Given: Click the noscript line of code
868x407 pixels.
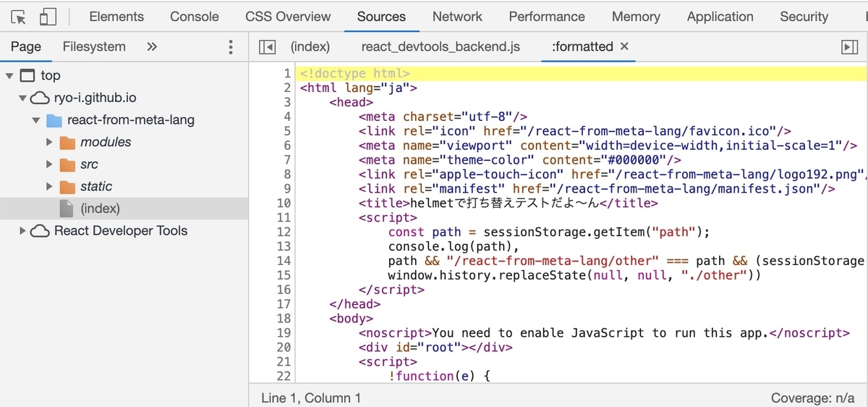Looking at the screenshot, I should coord(605,333).
